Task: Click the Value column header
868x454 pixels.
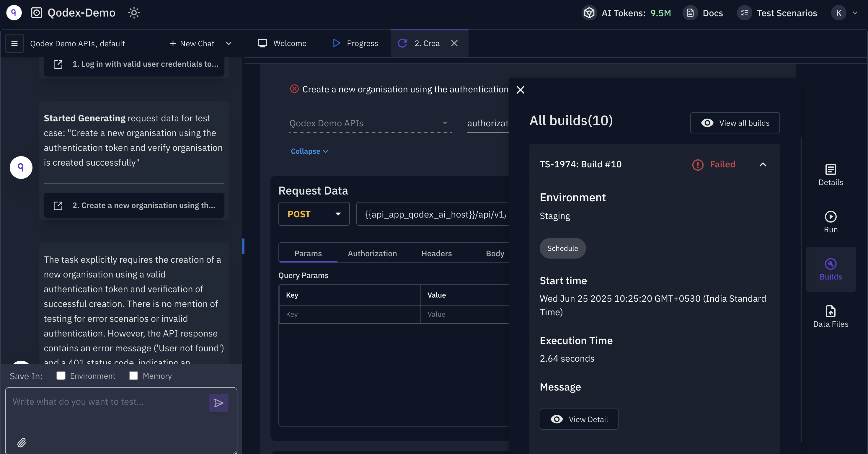Action: point(465,295)
